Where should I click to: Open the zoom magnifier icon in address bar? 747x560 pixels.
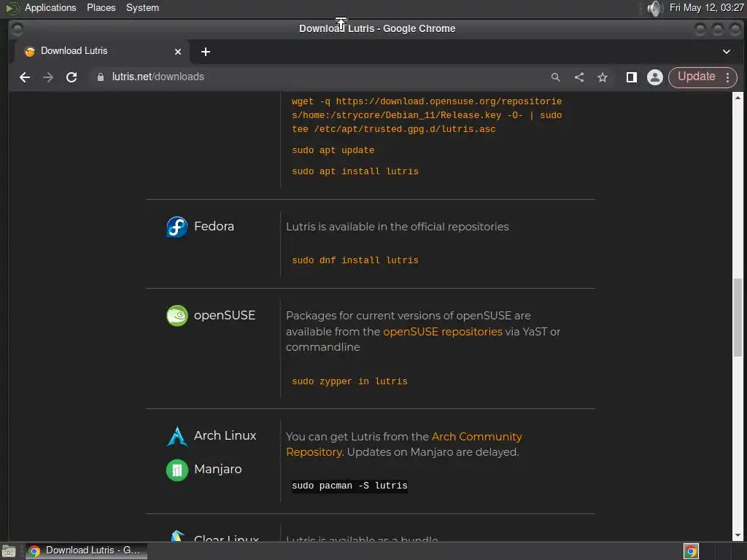pos(555,77)
